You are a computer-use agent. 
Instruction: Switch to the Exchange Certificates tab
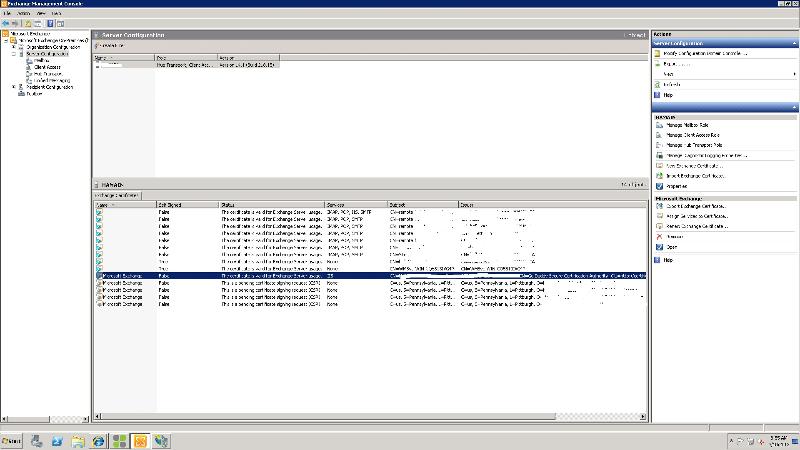coord(118,195)
